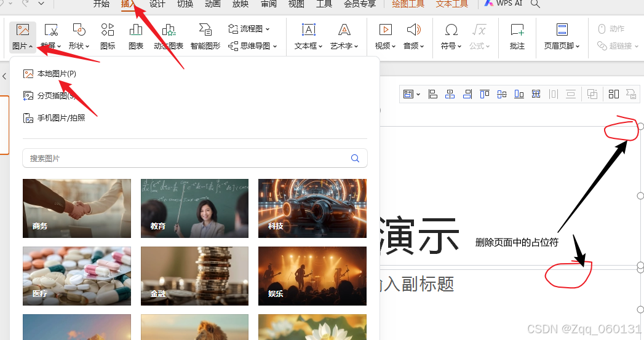The height and width of the screenshot is (340, 644).
Task: Click the 演示 title text on slide
Action: coord(419,235)
